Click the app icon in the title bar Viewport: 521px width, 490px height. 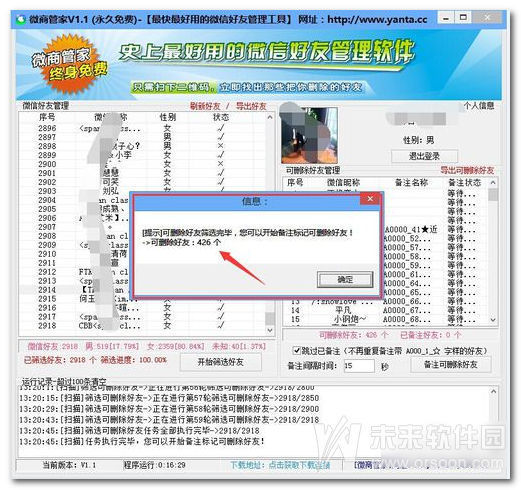[21, 19]
